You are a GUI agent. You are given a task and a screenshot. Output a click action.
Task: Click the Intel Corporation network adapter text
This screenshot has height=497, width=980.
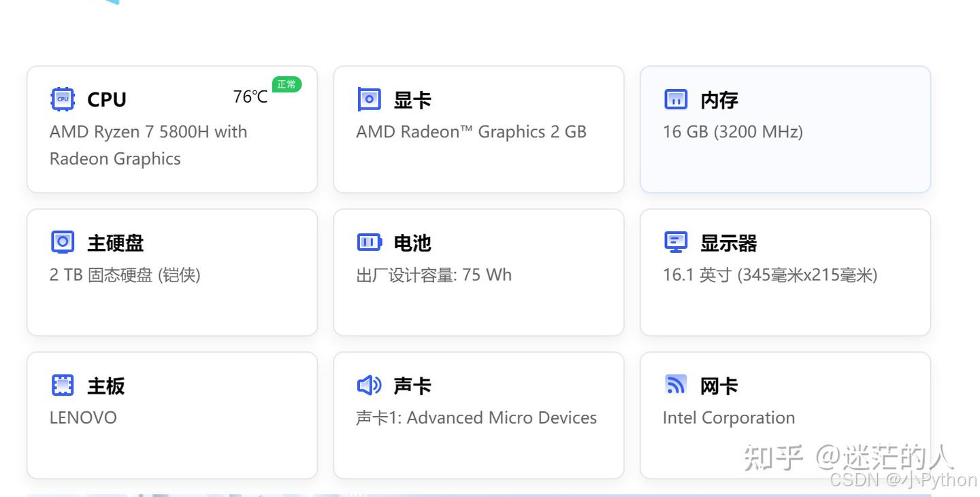pos(728,417)
